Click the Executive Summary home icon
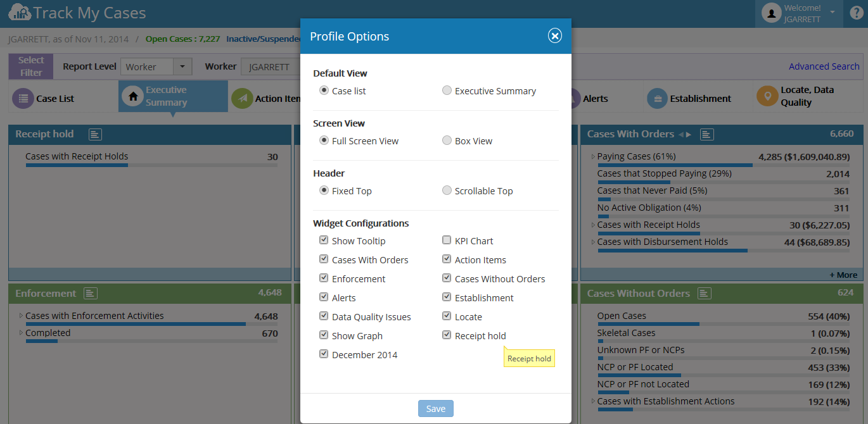This screenshot has width=868, height=424. [x=132, y=97]
